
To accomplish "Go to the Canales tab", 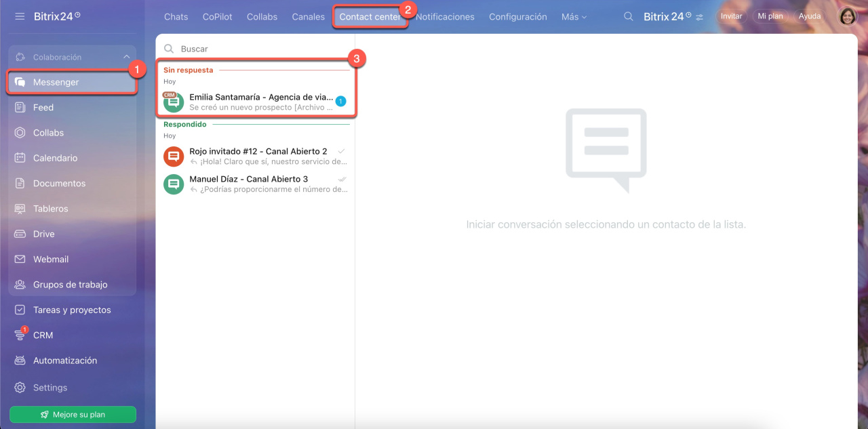I will pos(309,16).
